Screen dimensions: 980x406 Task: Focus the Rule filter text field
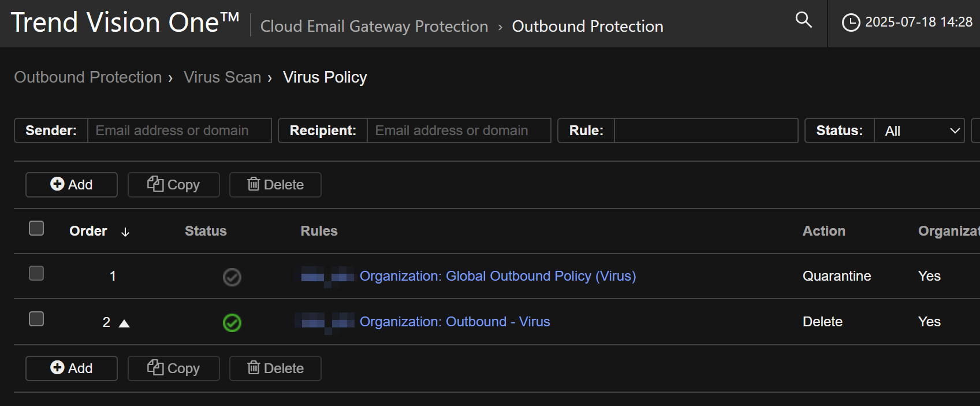pos(706,131)
